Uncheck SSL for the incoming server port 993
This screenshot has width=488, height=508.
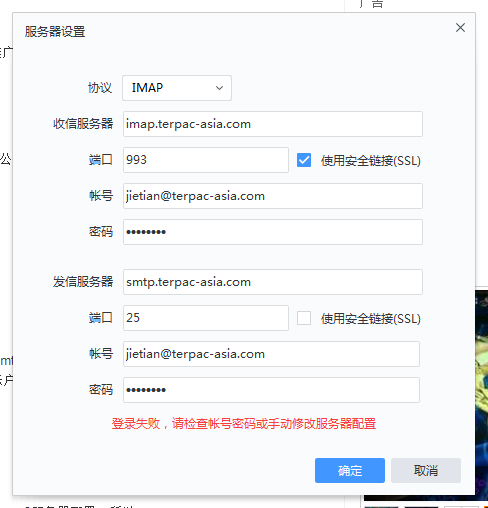tap(304, 160)
